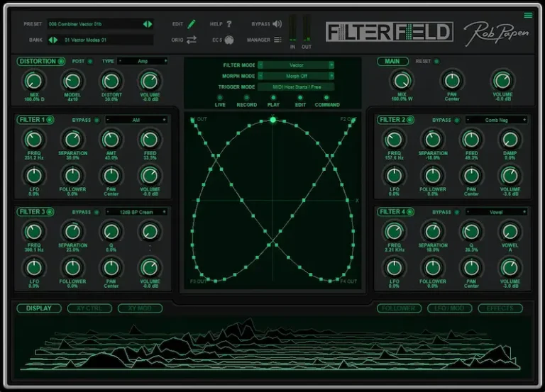
Task: Click the Main Pan knob
Action: coord(452,81)
